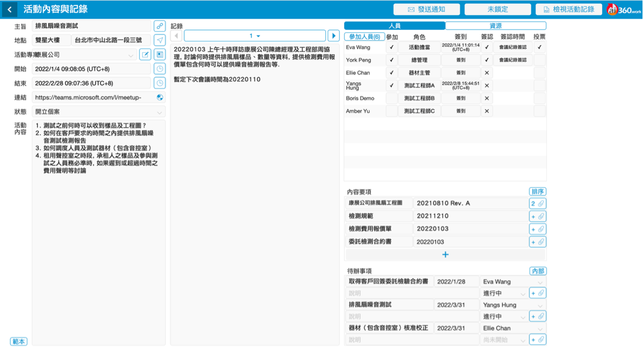
Task: Open assignee dropdown showing Yangs Hung
Action: pyautogui.click(x=513, y=305)
